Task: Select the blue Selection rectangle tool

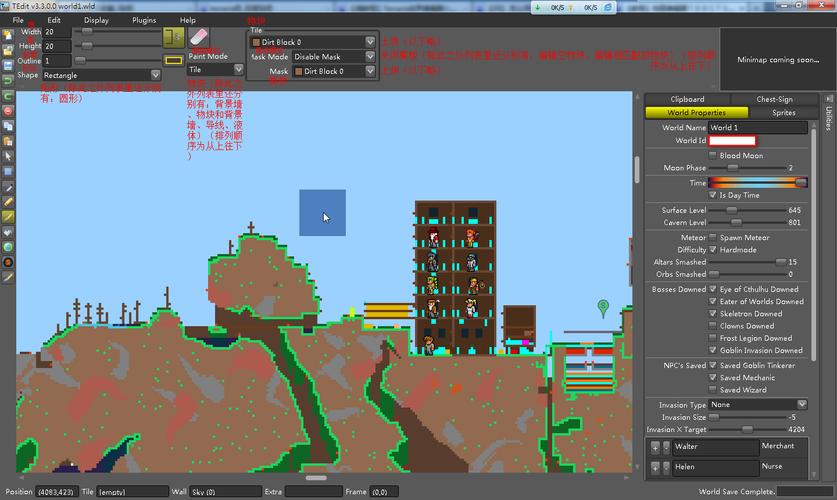Action: tap(7, 172)
